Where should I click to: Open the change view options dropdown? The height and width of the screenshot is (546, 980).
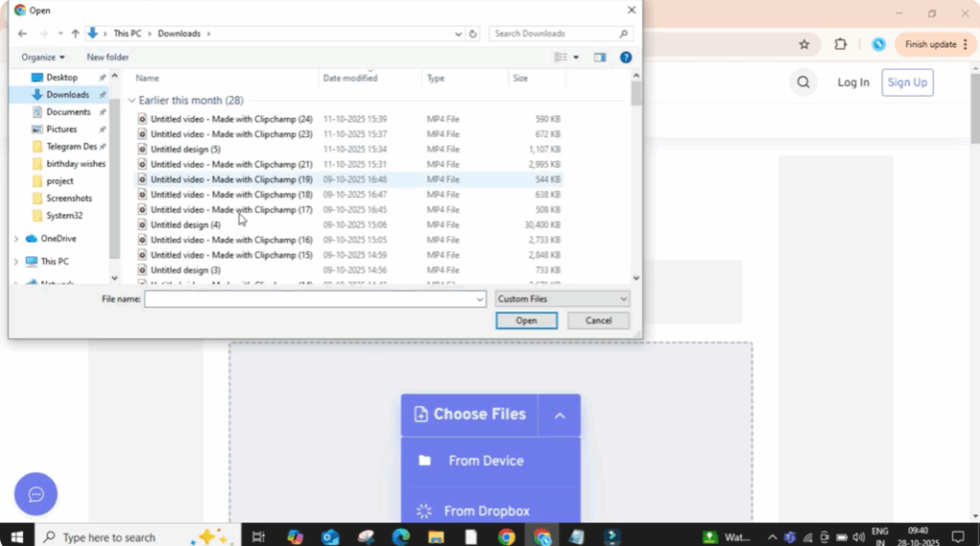pos(576,57)
